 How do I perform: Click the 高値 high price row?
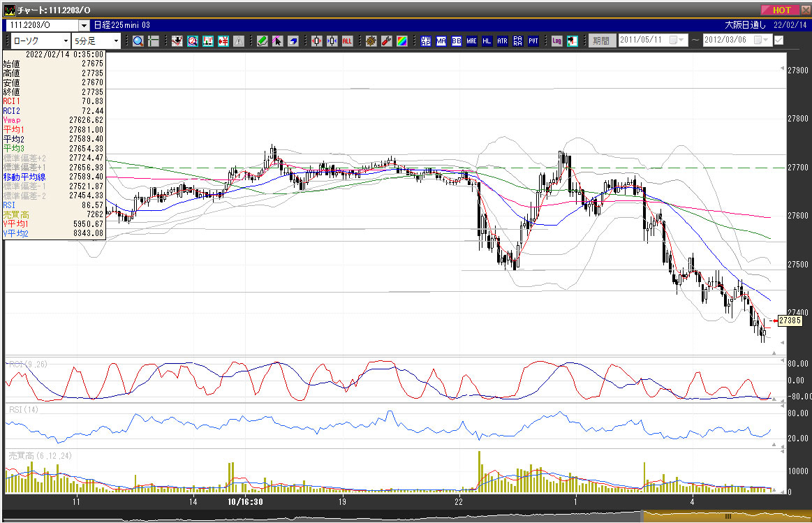(x=53, y=73)
